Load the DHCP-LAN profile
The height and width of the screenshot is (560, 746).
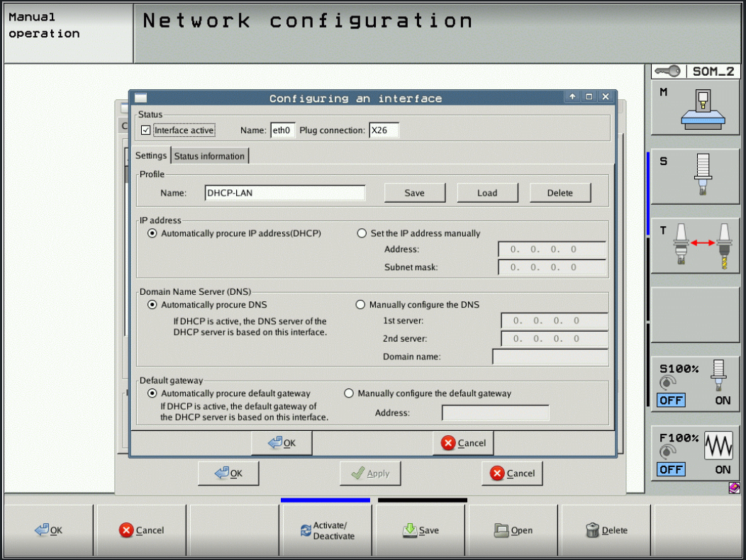(x=487, y=192)
